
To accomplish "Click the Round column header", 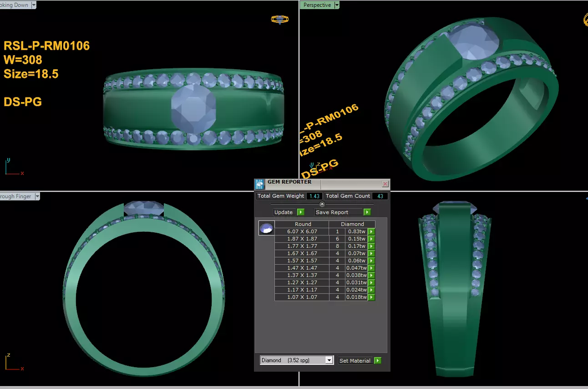I will [x=302, y=224].
